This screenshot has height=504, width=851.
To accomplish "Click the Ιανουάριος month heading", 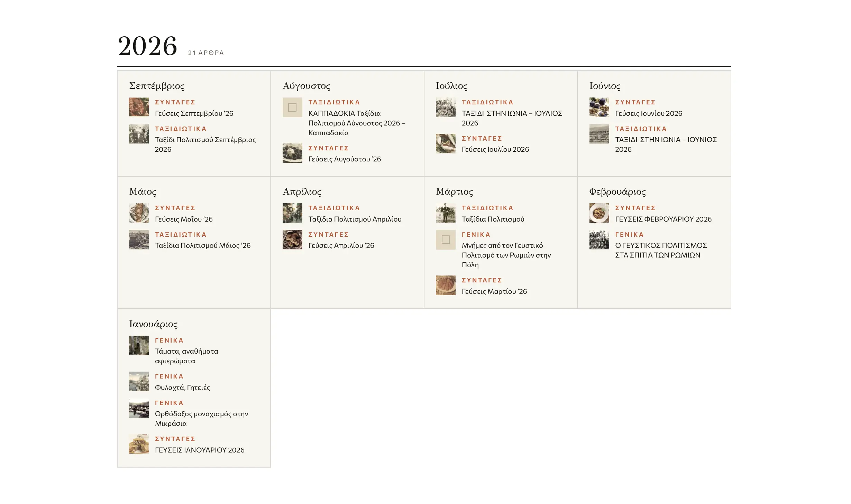I will point(153,324).
